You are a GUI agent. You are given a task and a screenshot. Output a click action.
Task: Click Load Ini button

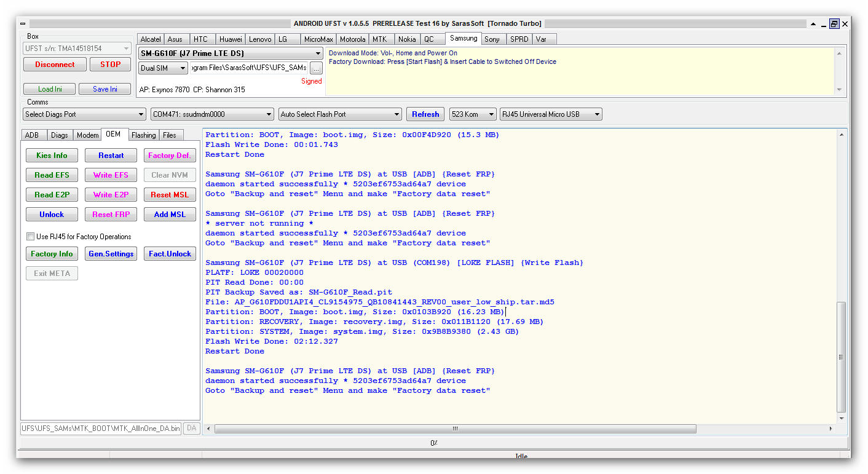(x=50, y=89)
